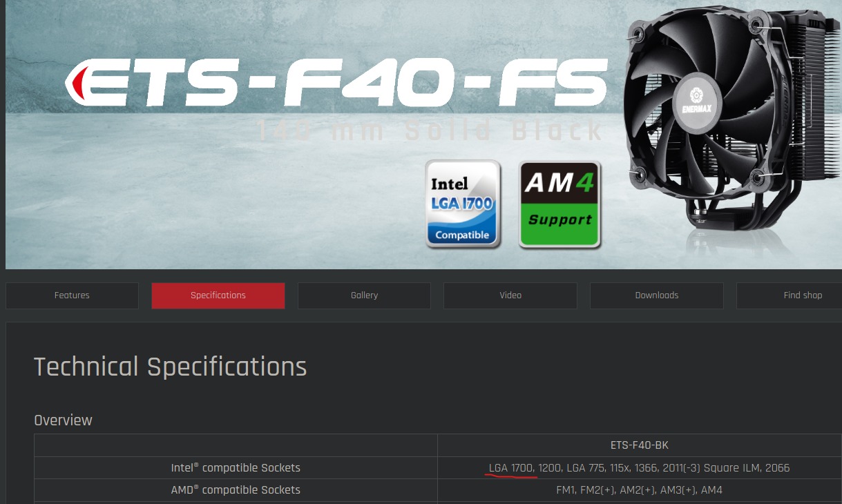Go to the Downloads tab
The height and width of the screenshot is (504, 842).
(x=657, y=295)
